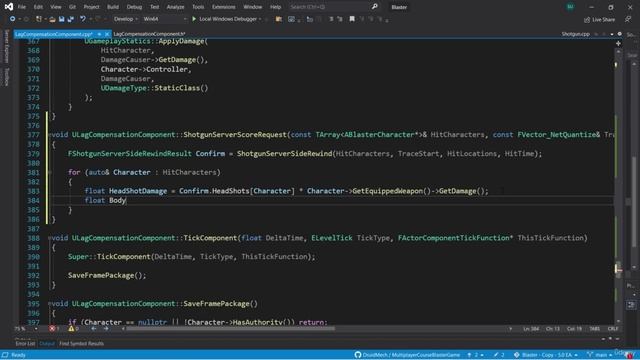Place cursor on the HeadShotDamage variable
The height and width of the screenshot is (360, 640).
coord(138,191)
